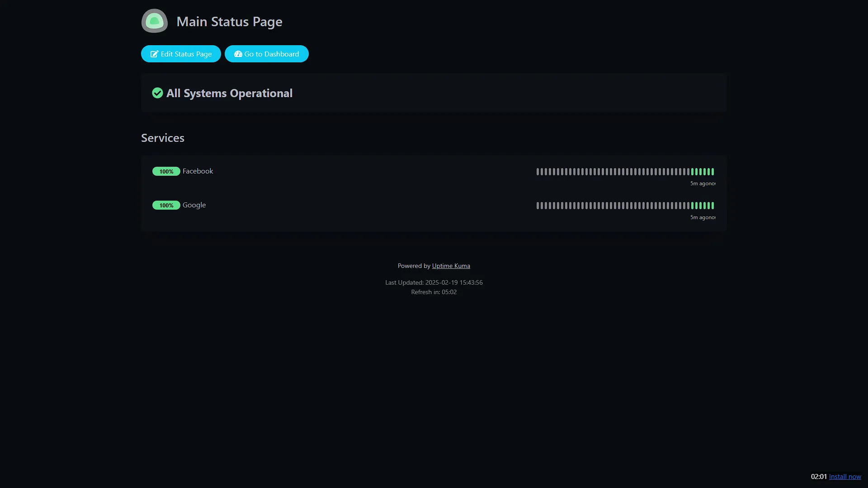The image size is (868, 488).
Task: Click All Systems Operational text
Action: click(x=229, y=93)
